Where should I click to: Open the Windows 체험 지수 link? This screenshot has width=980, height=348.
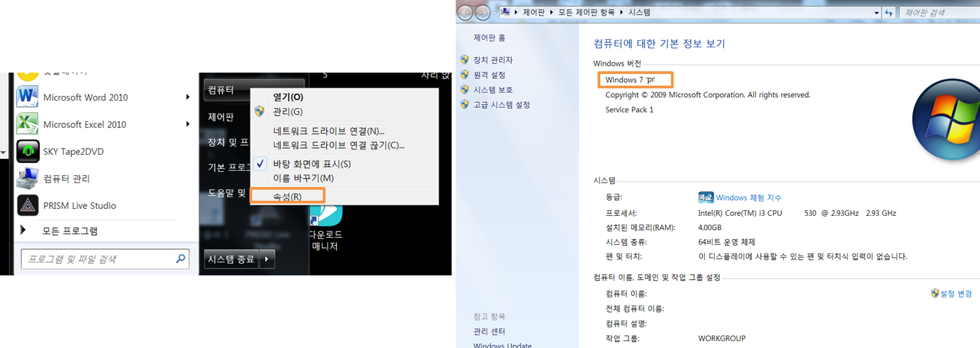click(x=748, y=198)
